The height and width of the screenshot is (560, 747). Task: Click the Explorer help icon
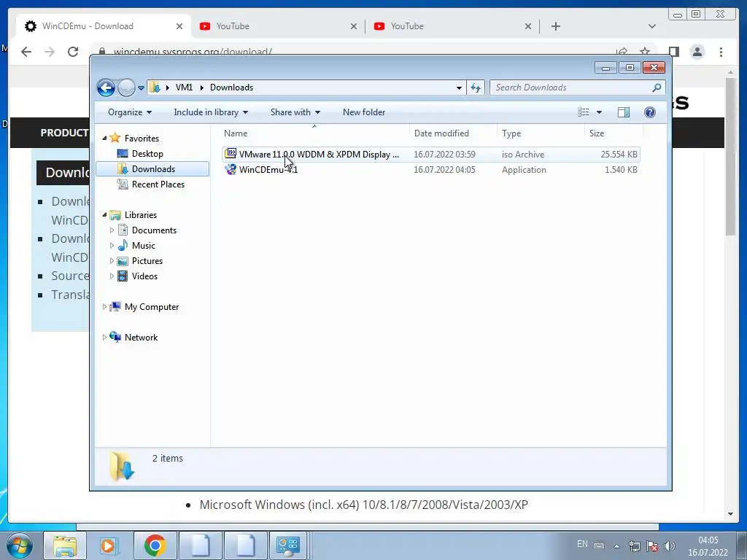(650, 112)
